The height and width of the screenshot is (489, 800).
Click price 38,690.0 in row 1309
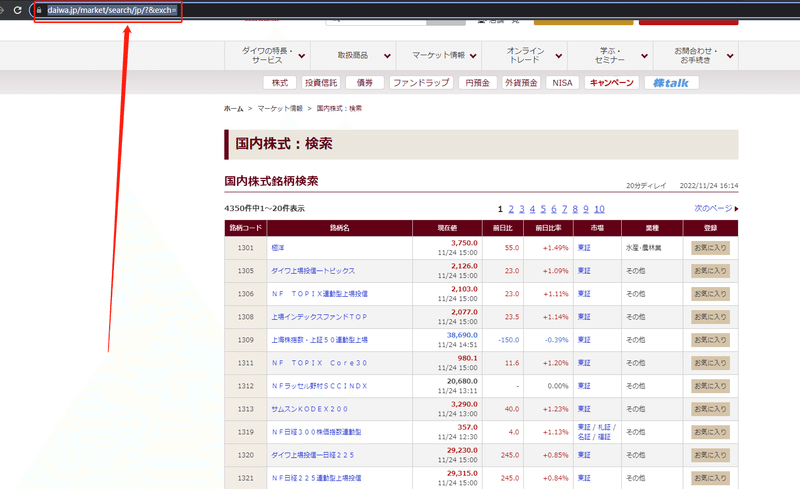pyautogui.click(x=462, y=335)
